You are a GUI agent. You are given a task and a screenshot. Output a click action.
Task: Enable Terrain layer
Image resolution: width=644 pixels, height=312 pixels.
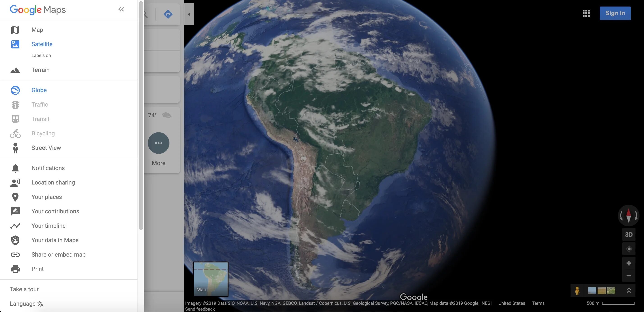pyautogui.click(x=40, y=70)
